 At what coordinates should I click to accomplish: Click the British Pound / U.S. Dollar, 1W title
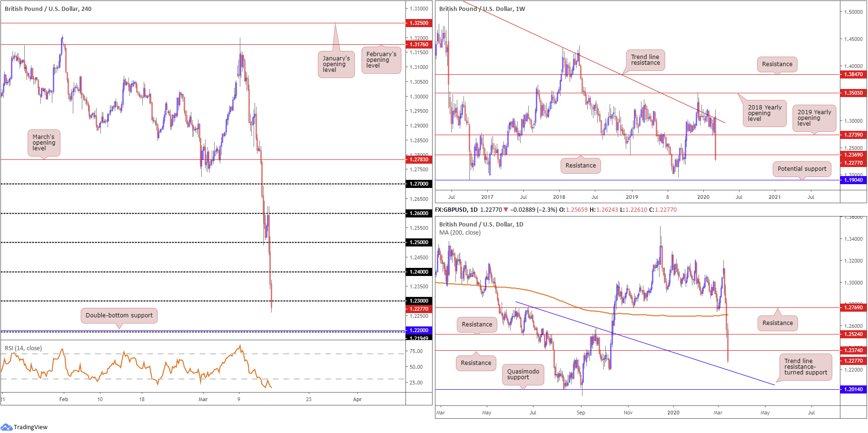point(482,9)
